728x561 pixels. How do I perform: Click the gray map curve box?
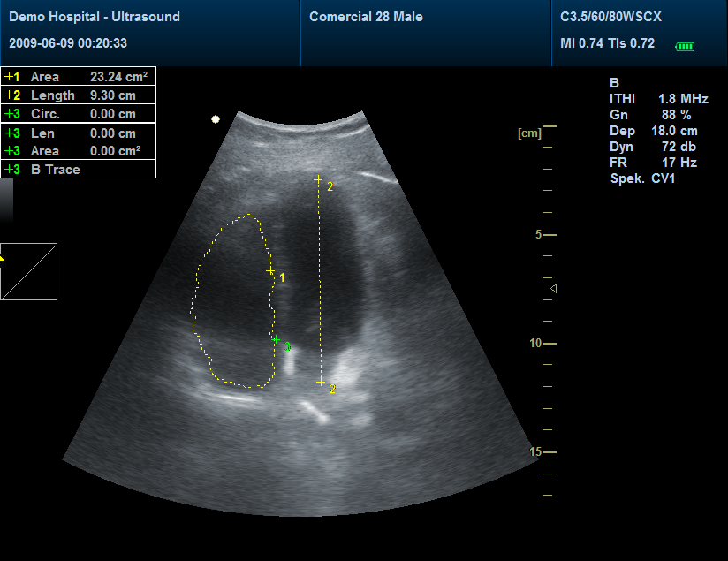point(28,271)
